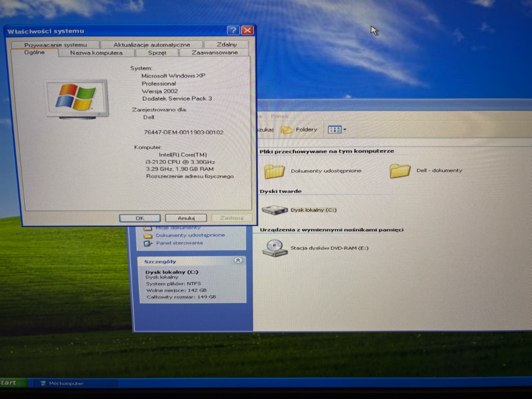
Task: Click the 'Rozszerzenie adresu fizycznego' text
Action: pos(190,177)
